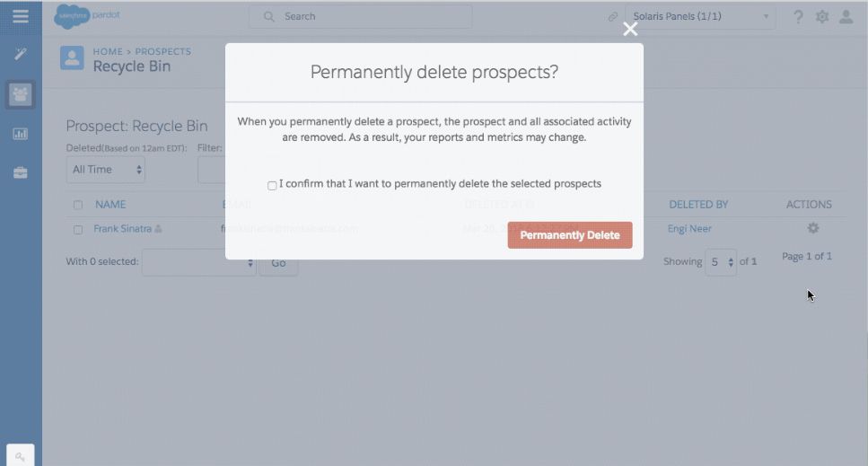Tick the Frank Sinatra row checkbox
This screenshot has height=466, width=868.
click(x=78, y=229)
